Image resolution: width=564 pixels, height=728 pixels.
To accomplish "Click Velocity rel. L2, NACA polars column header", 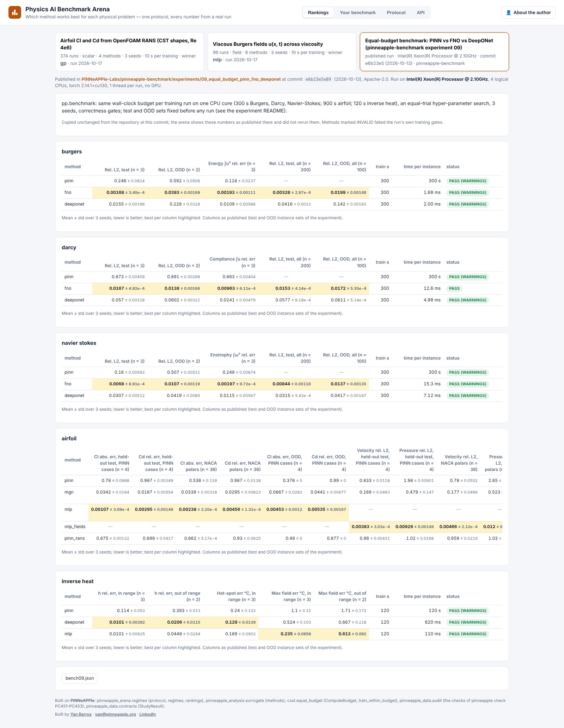I will click(x=459, y=463).
